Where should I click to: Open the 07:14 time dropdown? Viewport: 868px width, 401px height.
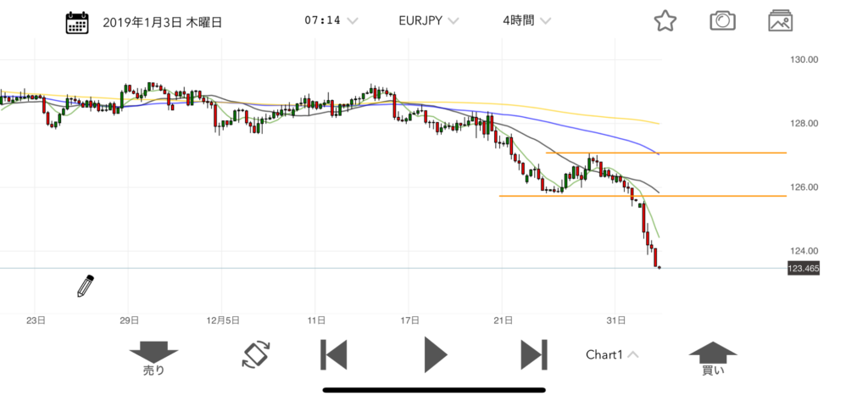point(331,20)
